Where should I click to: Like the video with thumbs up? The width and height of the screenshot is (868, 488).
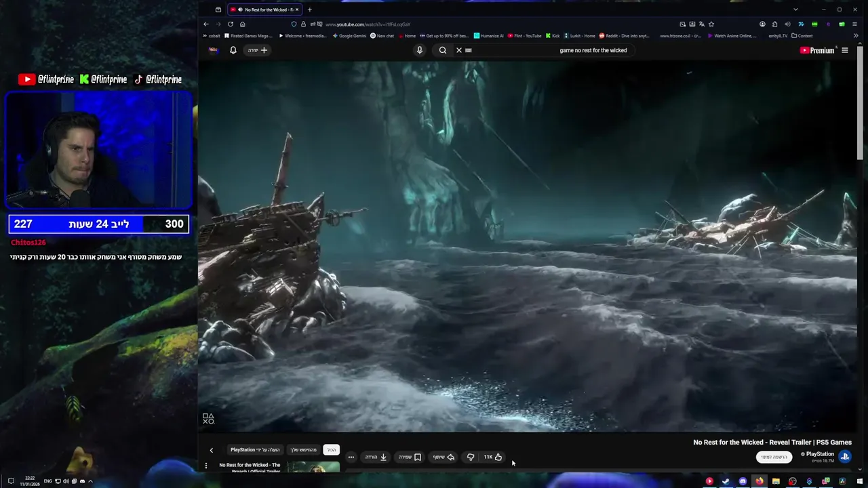(x=493, y=457)
